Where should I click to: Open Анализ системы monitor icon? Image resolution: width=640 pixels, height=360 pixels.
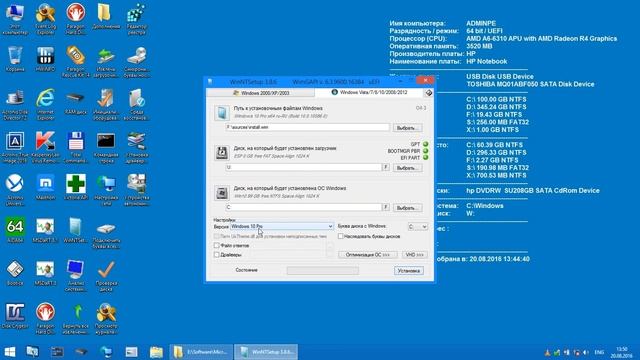pyautogui.click(x=76, y=276)
